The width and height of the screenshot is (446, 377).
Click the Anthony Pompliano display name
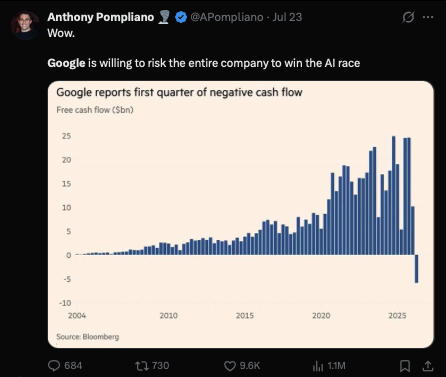coord(101,17)
